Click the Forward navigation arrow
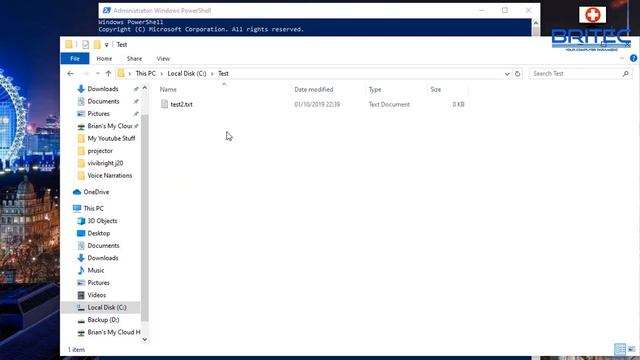This screenshot has width=640, height=360. tap(85, 73)
